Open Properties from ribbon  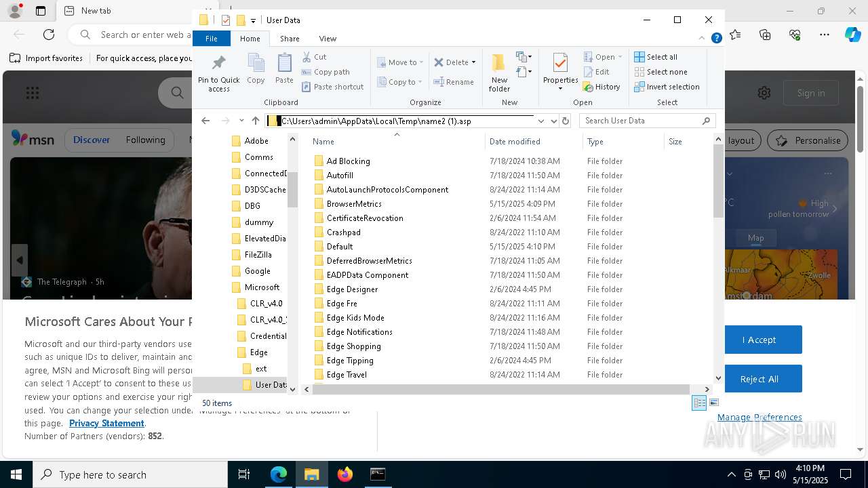[x=560, y=73]
